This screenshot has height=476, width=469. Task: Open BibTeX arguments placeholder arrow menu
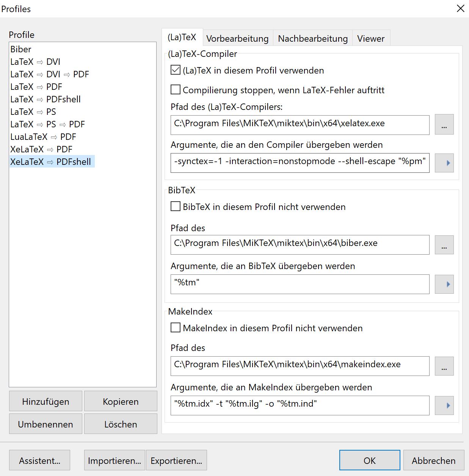(x=444, y=284)
